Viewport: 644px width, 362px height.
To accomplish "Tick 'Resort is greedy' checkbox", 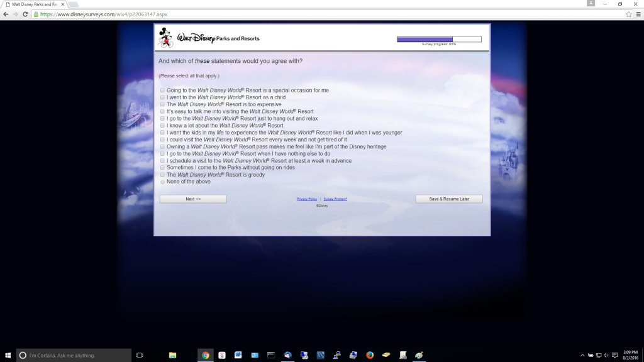I will (162, 175).
